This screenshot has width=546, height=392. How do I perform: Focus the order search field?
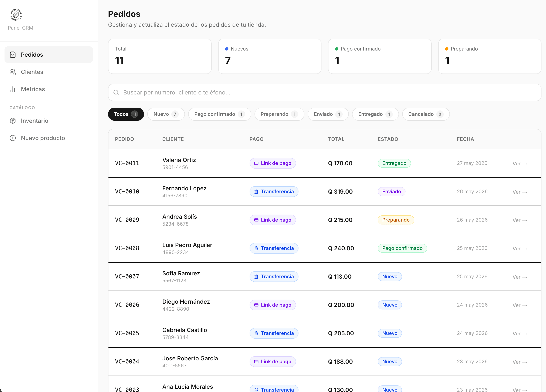coord(325,92)
